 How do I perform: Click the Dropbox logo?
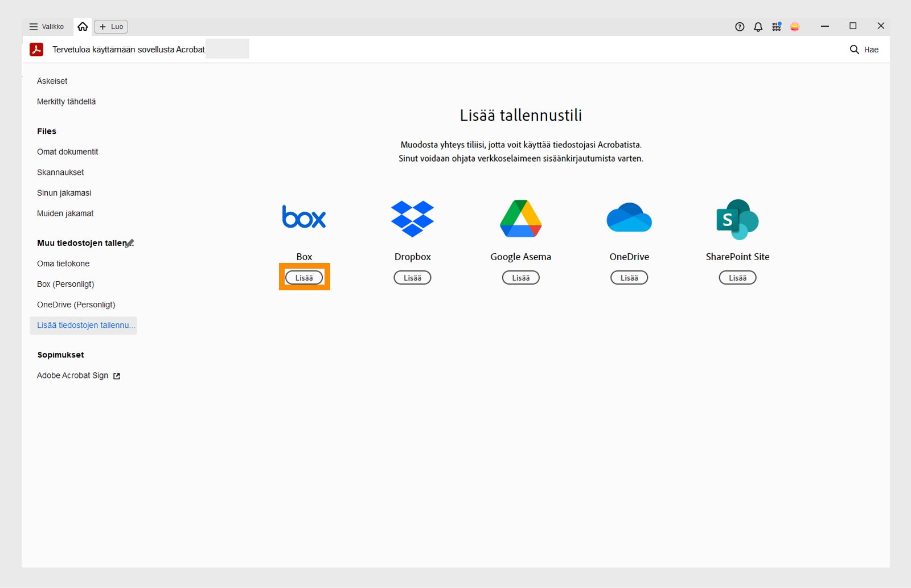click(413, 219)
